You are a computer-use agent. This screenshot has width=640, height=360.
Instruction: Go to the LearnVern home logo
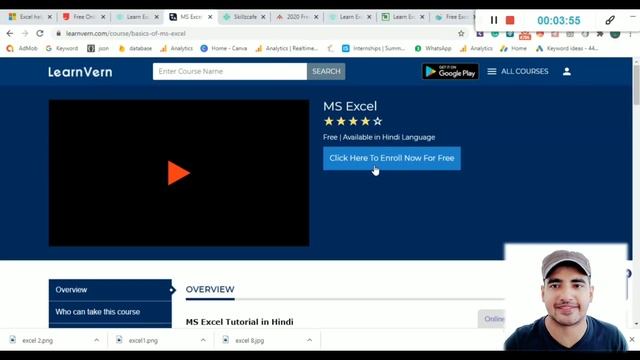(x=80, y=72)
